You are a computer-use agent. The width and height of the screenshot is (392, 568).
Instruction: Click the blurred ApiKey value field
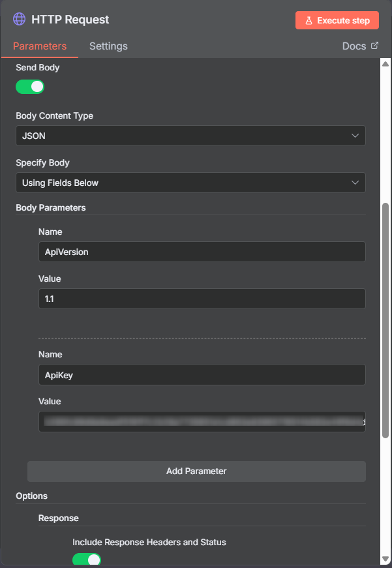pos(202,421)
